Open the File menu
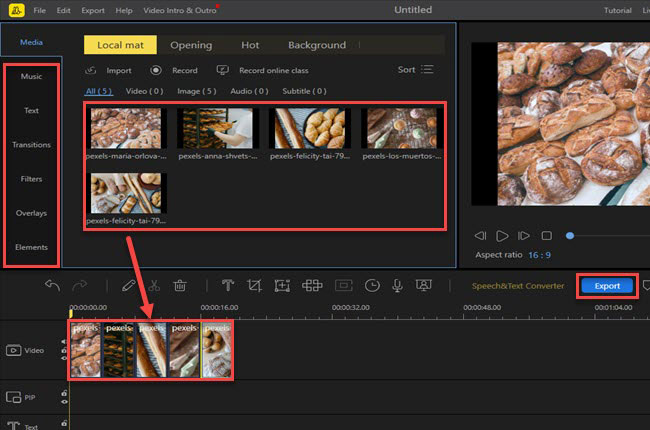Image resolution: width=650 pixels, height=430 pixels. [39, 10]
